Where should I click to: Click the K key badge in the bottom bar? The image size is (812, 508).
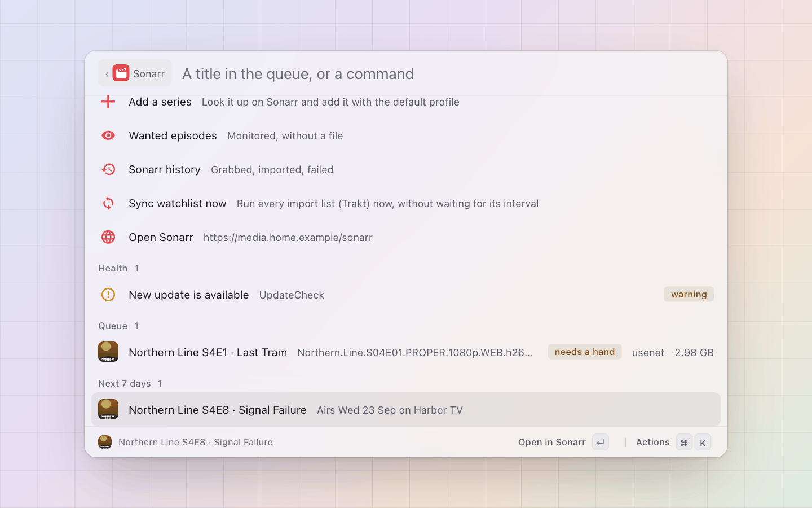(x=703, y=443)
